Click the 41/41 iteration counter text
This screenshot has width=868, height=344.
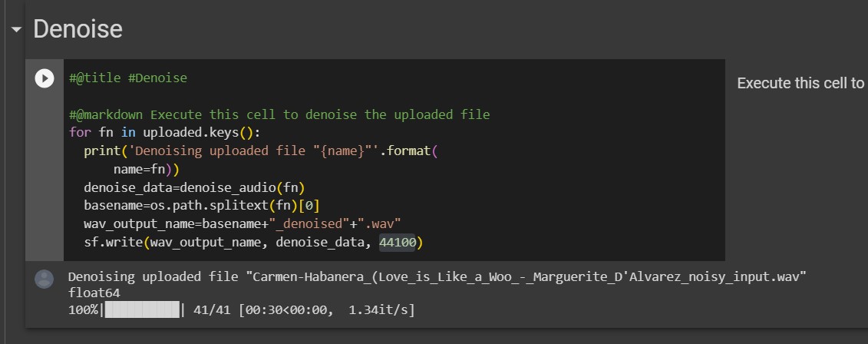click(x=213, y=310)
